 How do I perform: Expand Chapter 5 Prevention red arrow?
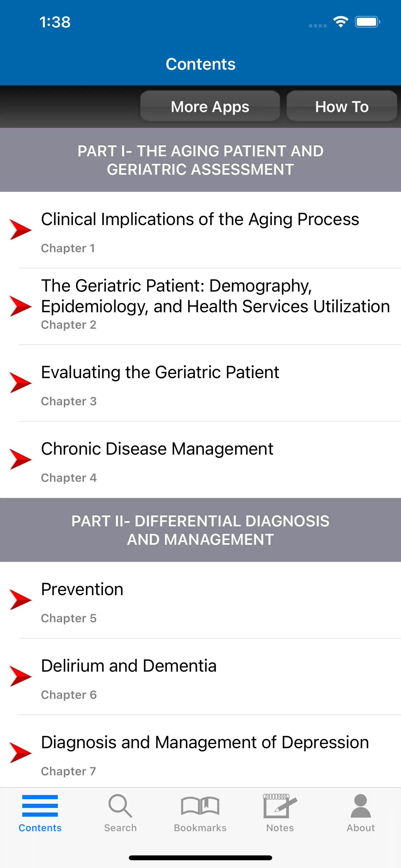coord(21,600)
